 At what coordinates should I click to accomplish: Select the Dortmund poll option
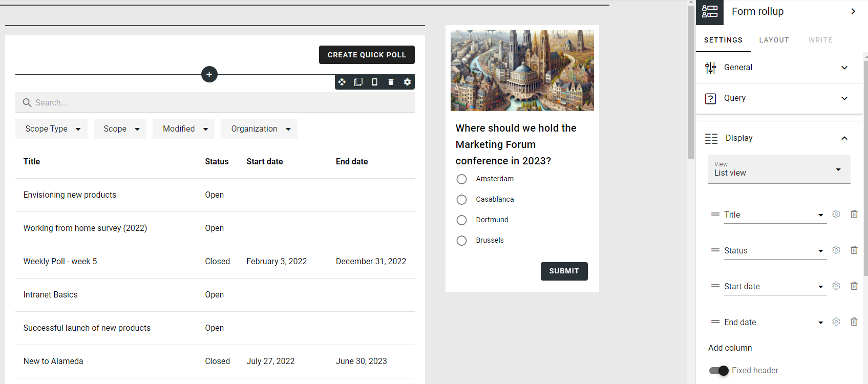coord(461,220)
